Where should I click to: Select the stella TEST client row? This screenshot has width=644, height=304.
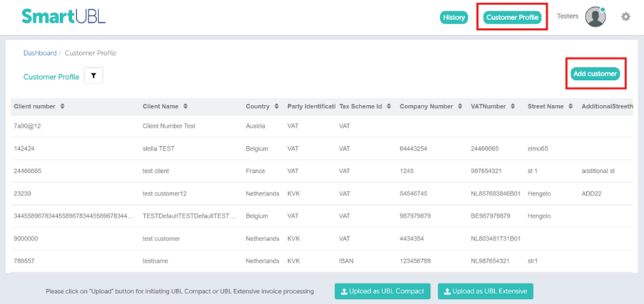tap(158, 148)
